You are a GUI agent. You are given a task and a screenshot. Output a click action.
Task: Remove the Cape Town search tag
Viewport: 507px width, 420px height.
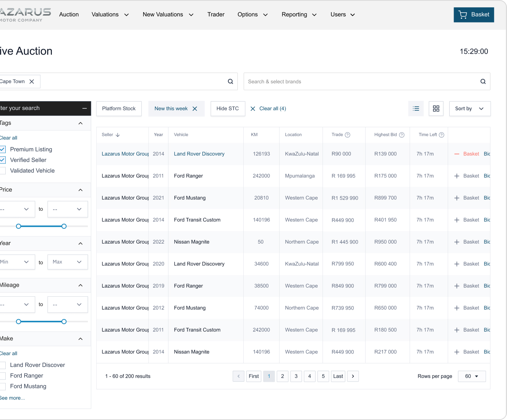click(32, 81)
